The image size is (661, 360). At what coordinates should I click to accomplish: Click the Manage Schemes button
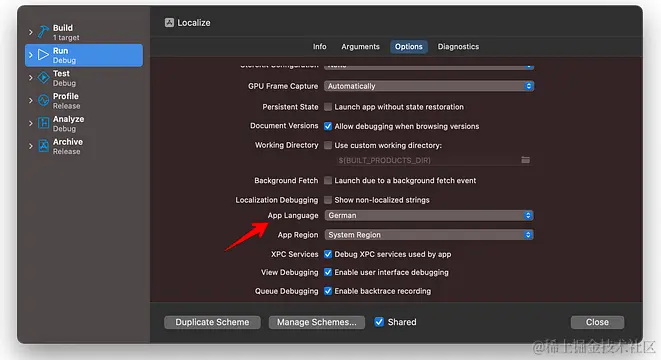pyautogui.click(x=317, y=322)
